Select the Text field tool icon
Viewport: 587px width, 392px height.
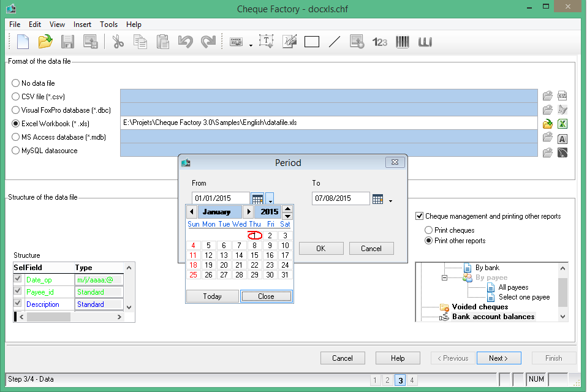(266, 42)
